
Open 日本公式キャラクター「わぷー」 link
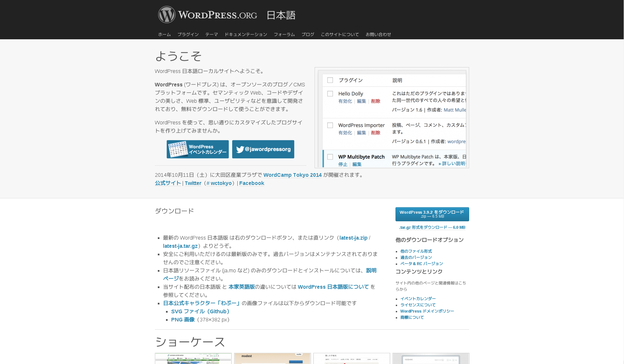pos(202,303)
